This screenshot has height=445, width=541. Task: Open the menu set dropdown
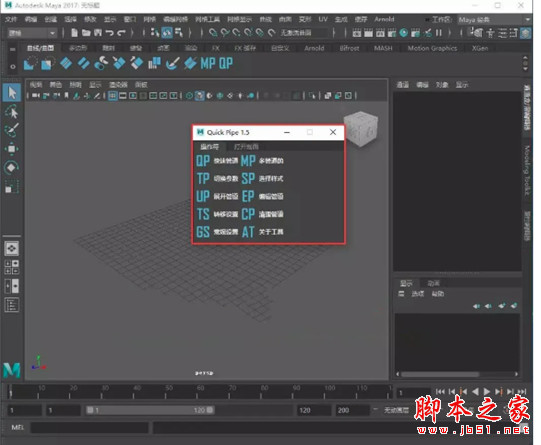tap(32, 33)
